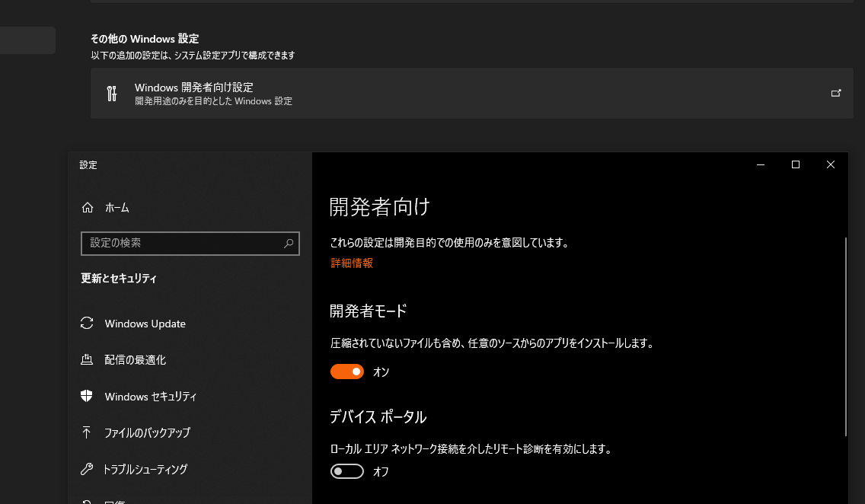Click the 開発者向け page heading

[379, 207]
